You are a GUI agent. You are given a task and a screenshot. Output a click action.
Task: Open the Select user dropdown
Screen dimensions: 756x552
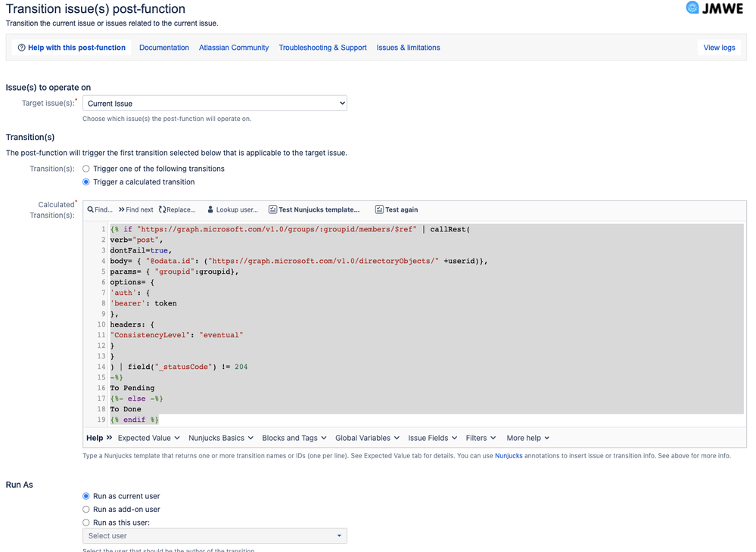[215, 535]
